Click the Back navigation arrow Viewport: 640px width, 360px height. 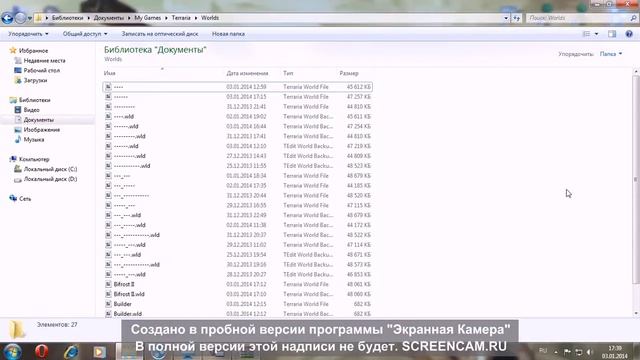point(7,18)
